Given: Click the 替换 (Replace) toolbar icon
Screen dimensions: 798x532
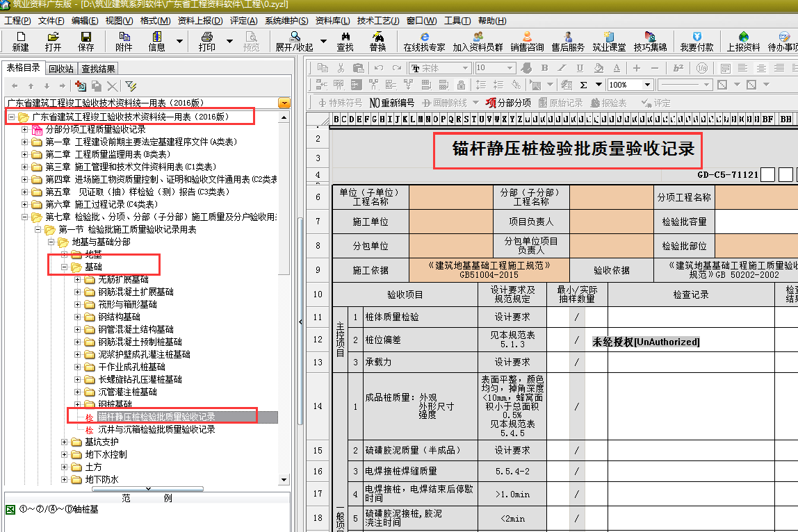Looking at the screenshot, I should [x=377, y=41].
